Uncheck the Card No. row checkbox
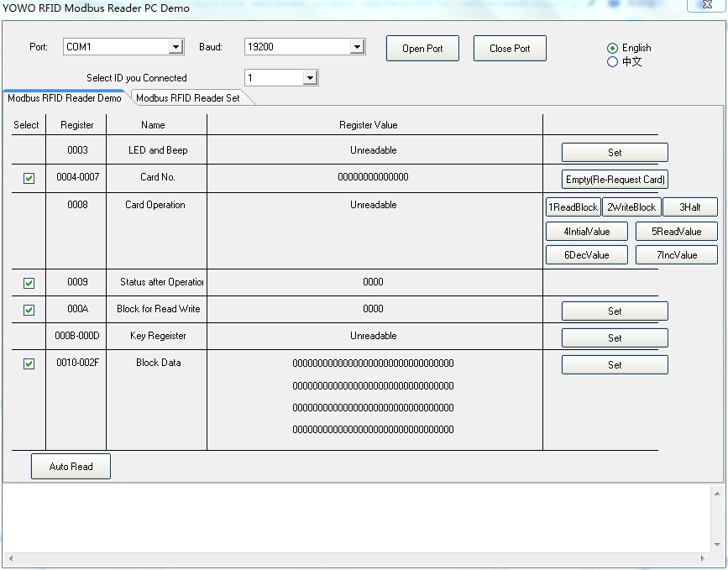Screen dimensions: 728x570 click(x=29, y=179)
